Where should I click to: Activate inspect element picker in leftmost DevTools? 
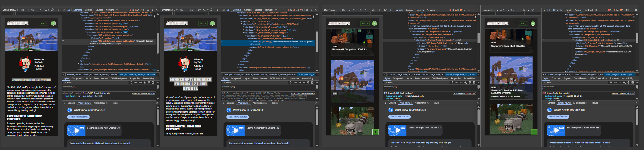click(x=64, y=10)
